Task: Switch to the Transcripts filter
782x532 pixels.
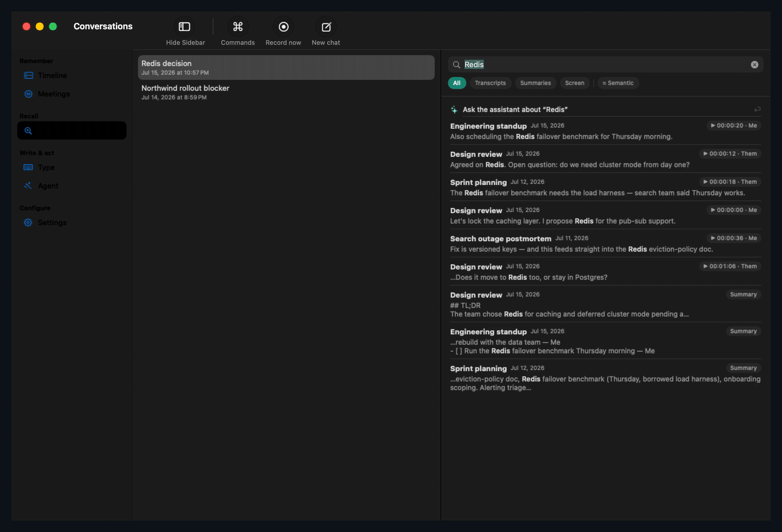Action: click(x=490, y=83)
